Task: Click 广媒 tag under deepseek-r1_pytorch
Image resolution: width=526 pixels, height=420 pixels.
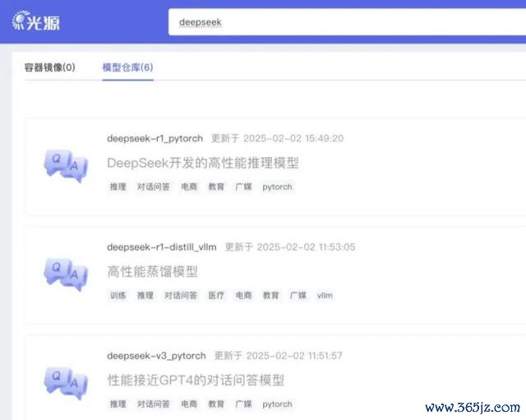Action: (x=243, y=187)
